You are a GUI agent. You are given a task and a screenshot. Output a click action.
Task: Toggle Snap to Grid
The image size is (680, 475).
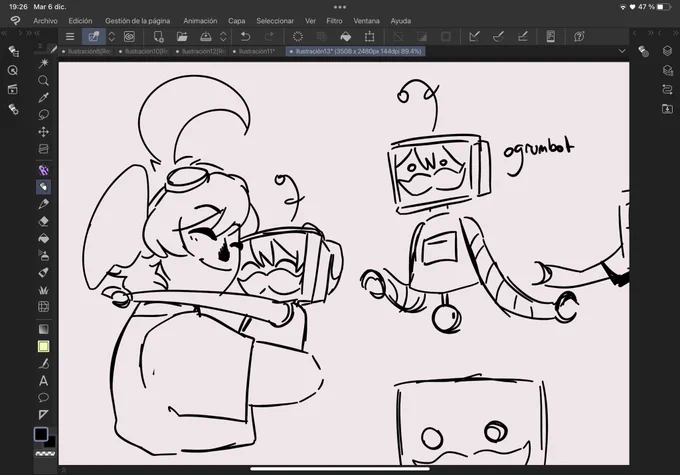(x=523, y=37)
